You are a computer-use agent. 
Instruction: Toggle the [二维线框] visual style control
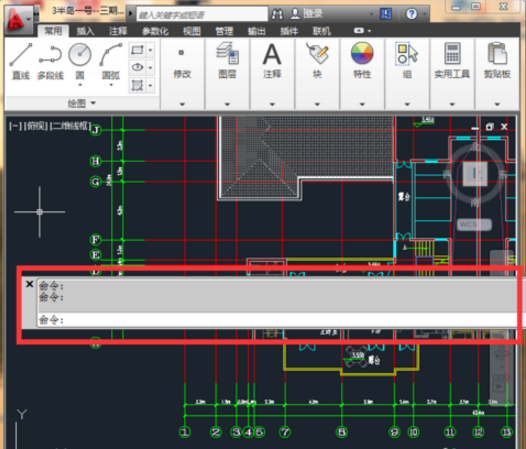(70, 126)
